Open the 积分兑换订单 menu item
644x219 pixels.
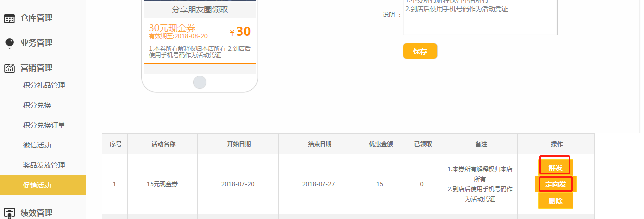pos(44,125)
